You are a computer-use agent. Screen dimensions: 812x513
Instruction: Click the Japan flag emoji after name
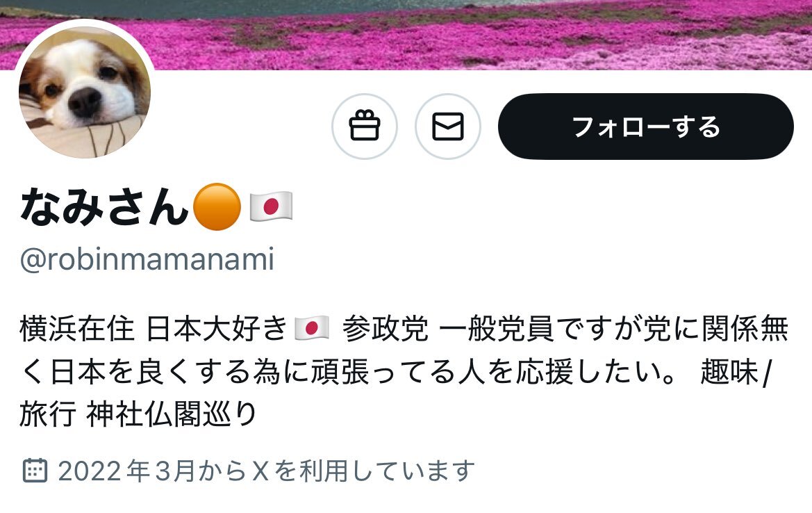pos(271,206)
